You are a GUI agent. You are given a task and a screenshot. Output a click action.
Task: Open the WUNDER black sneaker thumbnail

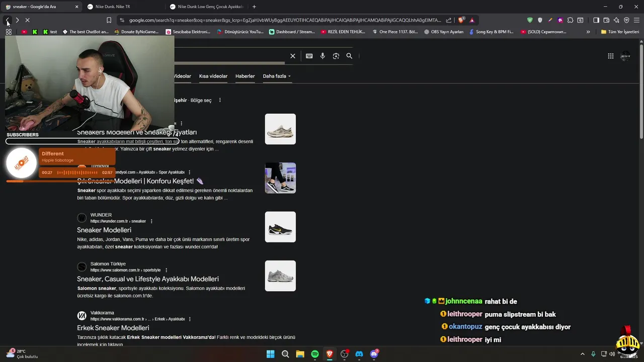click(280, 227)
